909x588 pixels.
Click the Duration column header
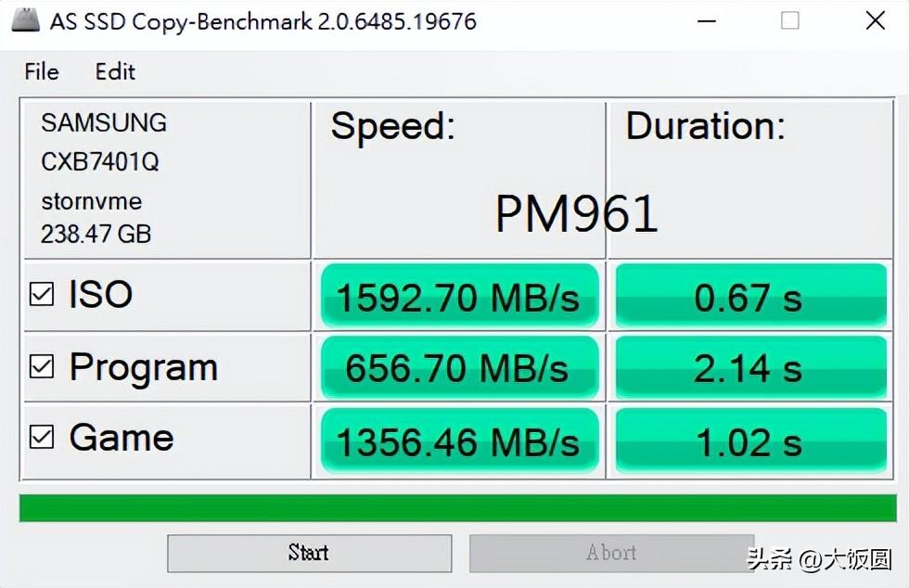click(705, 126)
